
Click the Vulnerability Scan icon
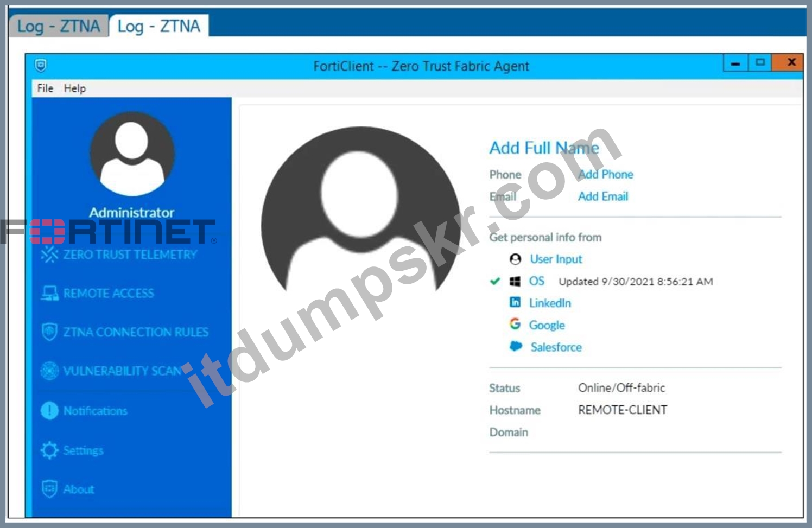coord(49,371)
